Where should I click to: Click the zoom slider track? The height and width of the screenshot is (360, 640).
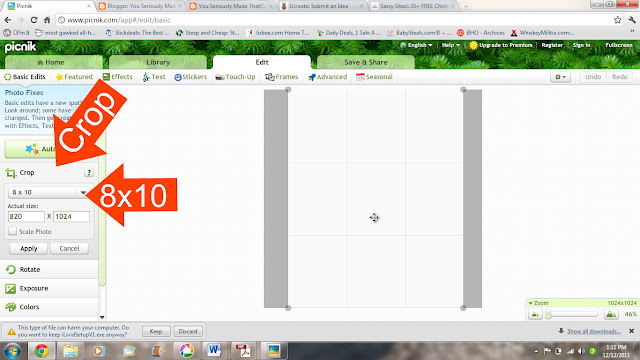point(573,314)
